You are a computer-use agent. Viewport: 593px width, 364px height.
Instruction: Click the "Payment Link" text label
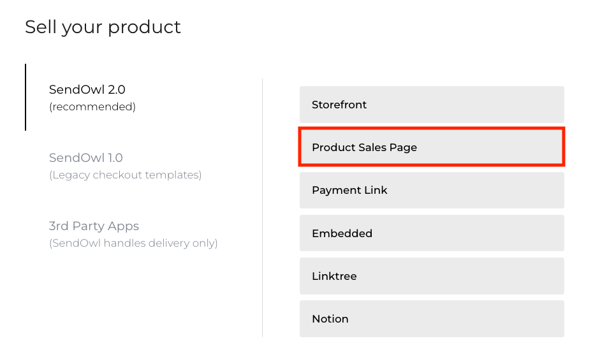click(x=349, y=190)
